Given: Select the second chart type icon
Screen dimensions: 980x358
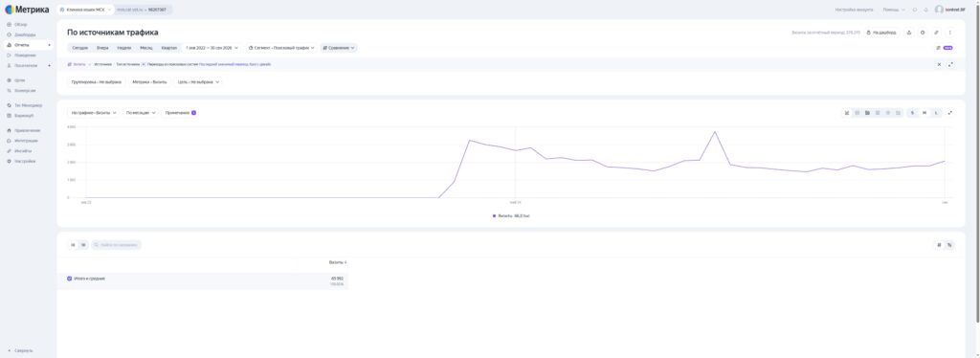Looking at the screenshot, I should [857, 112].
